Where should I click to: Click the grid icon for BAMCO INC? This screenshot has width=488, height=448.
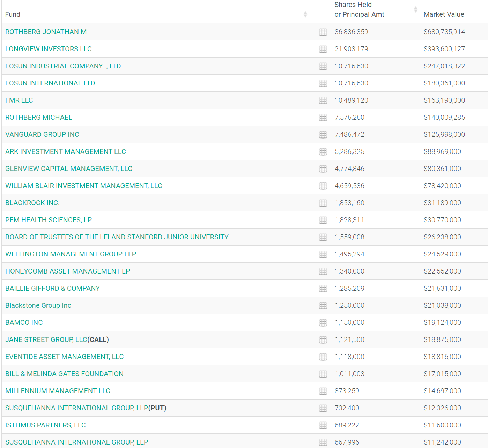pyautogui.click(x=323, y=323)
